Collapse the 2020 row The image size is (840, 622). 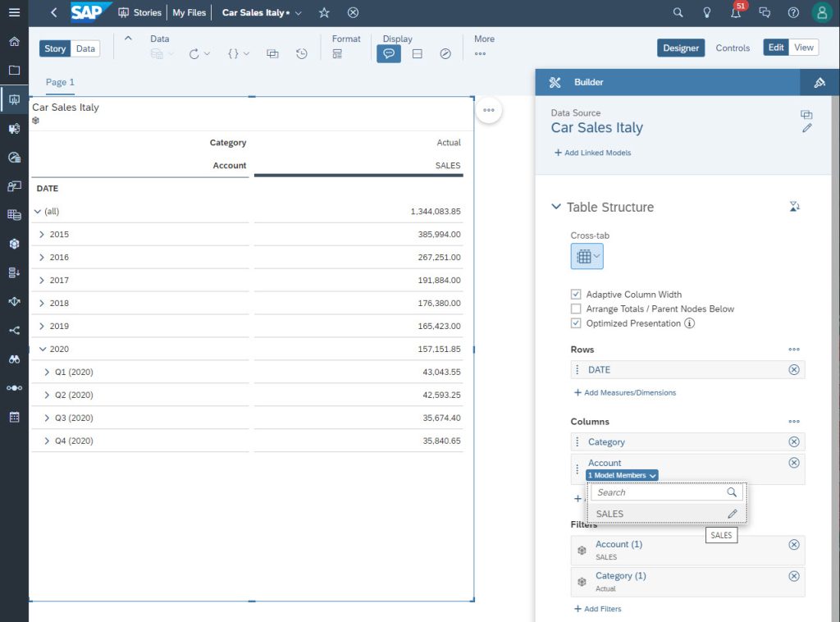43,349
